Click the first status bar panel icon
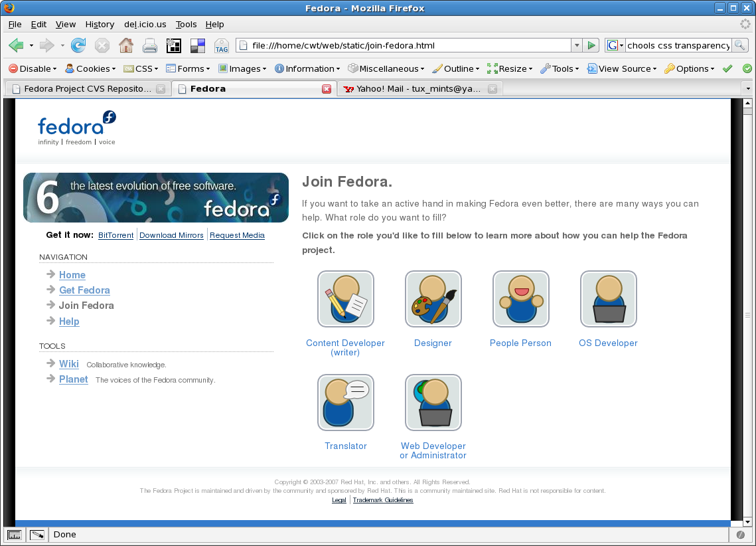 (x=15, y=535)
